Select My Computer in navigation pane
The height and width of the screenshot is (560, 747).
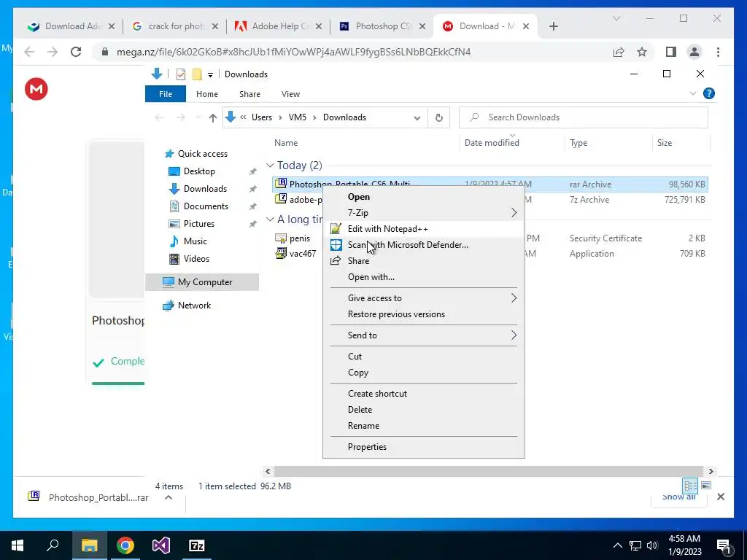tap(202, 282)
